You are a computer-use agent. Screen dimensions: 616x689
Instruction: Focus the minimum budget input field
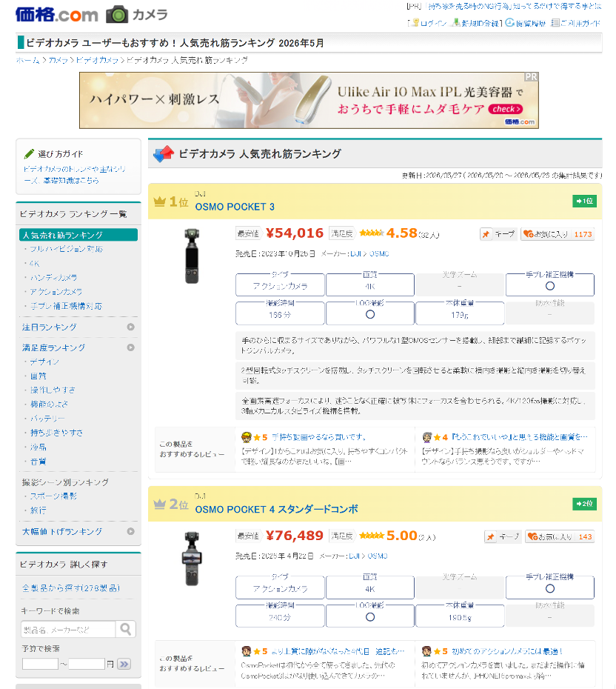click(40, 664)
